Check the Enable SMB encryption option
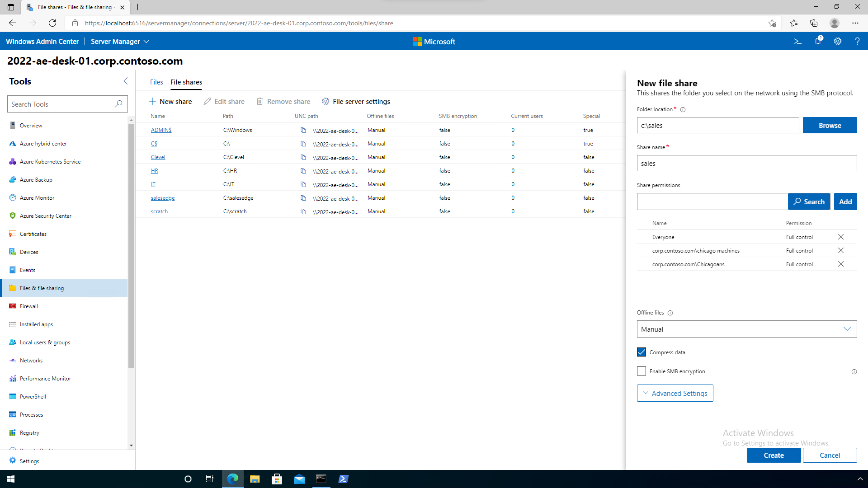The width and height of the screenshot is (868, 488). [642, 371]
